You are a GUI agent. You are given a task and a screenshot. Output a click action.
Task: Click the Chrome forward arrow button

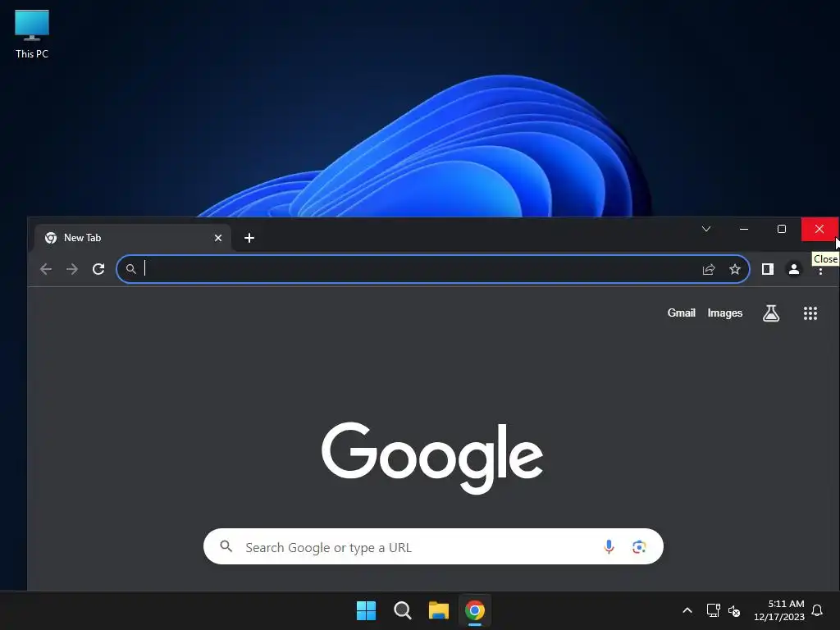(x=72, y=269)
